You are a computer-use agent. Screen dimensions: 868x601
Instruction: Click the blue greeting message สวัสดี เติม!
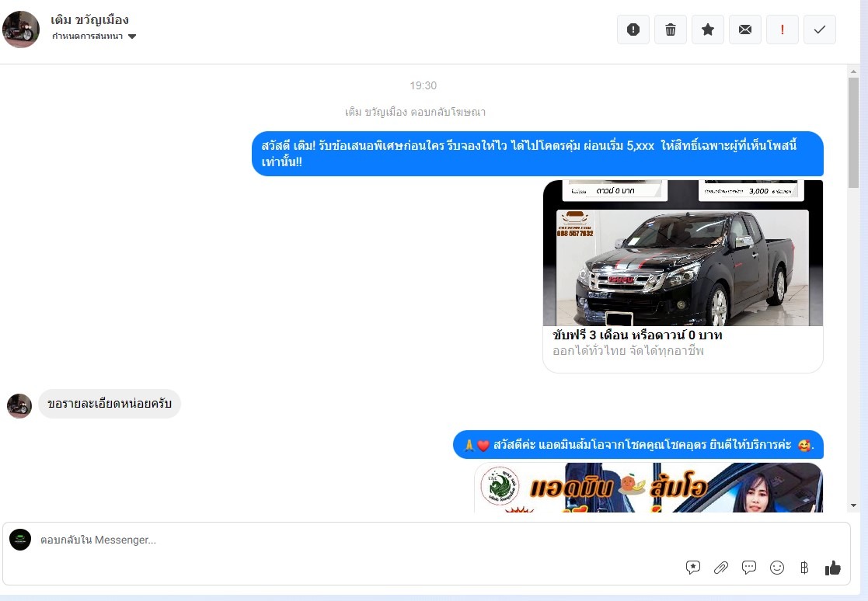[538, 154]
